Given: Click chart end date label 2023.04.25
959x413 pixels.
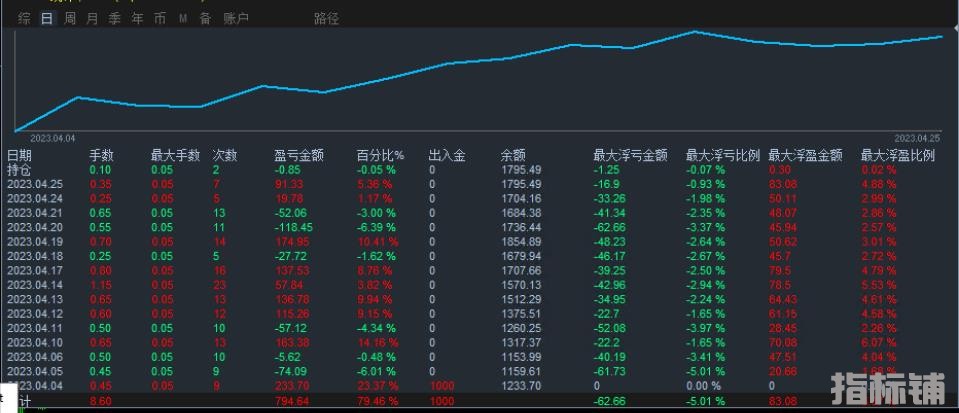Looking at the screenshot, I should tap(917, 138).
